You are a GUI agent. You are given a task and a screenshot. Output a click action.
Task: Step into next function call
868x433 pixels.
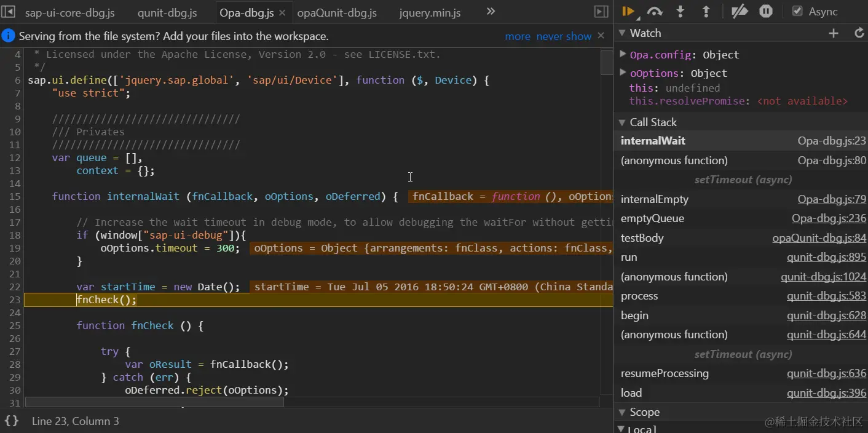coord(681,11)
